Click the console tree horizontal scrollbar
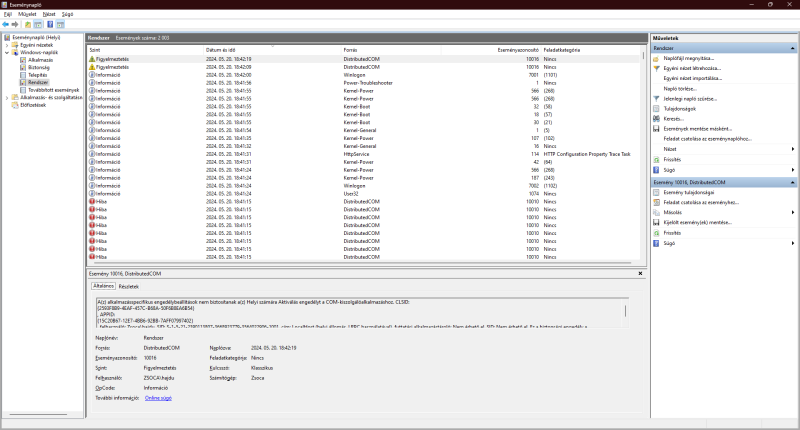 click(38, 414)
